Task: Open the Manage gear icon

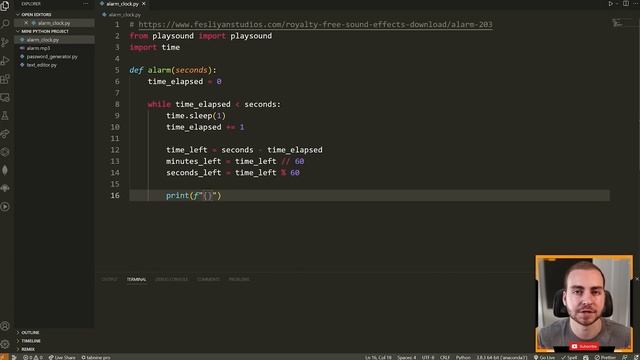Action: (x=5, y=344)
